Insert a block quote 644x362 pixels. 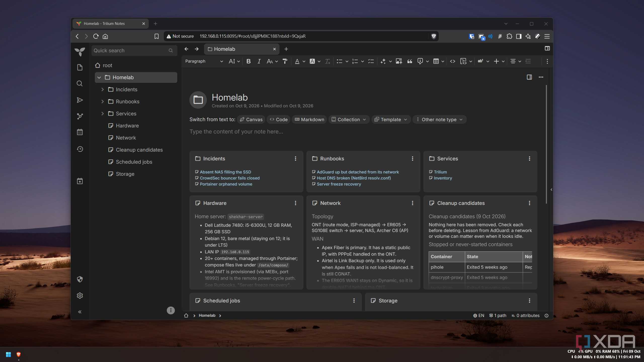410,61
